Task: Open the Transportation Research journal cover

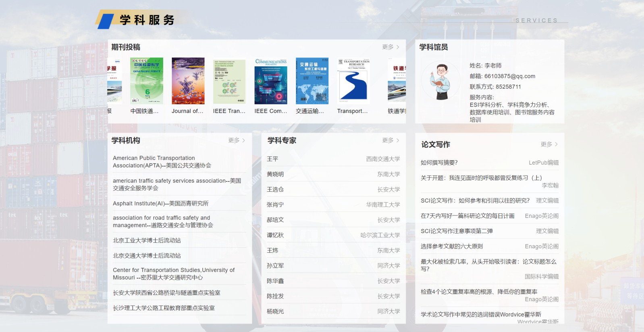Action: (x=353, y=81)
